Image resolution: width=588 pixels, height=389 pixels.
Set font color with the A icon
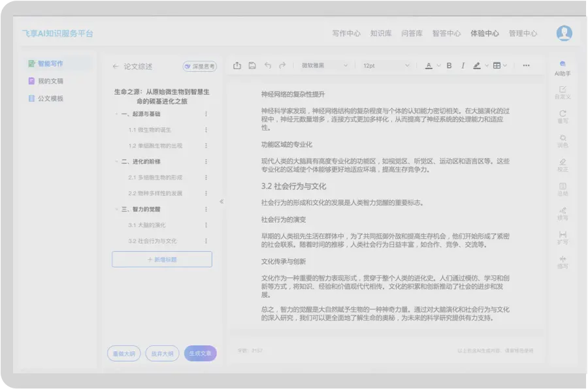click(x=429, y=65)
